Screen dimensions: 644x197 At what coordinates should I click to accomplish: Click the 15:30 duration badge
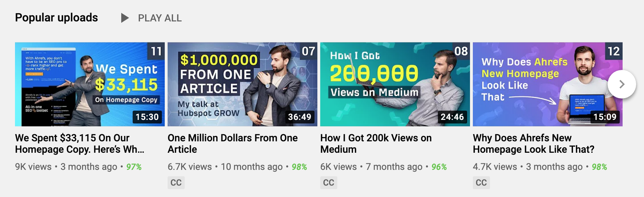pyautogui.click(x=147, y=117)
